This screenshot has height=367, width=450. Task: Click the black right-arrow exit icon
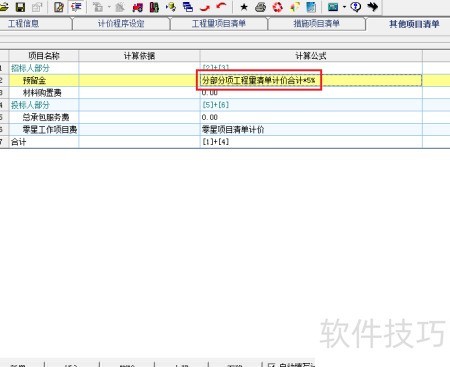click(x=372, y=7)
